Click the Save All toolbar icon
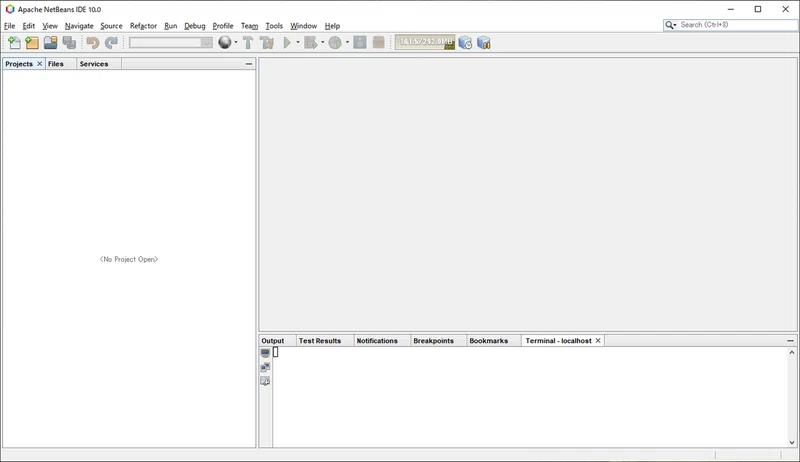This screenshot has height=462, width=800. tap(69, 43)
